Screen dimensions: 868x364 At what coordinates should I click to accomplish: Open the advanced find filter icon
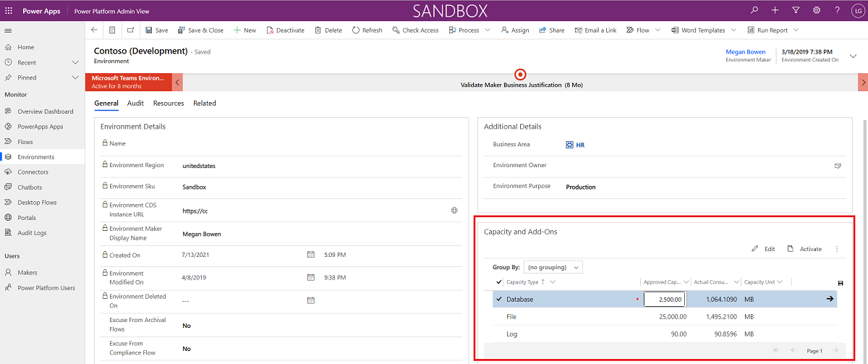[x=796, y=10]
